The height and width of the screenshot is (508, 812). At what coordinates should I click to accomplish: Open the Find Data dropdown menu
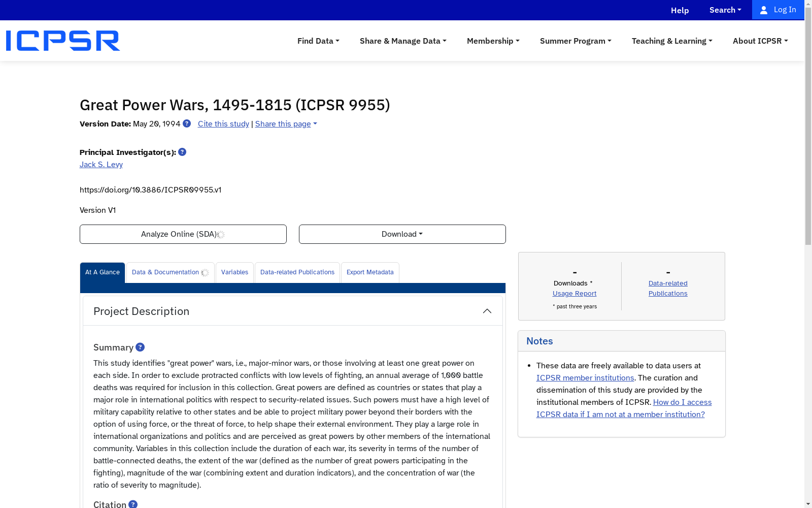318,41
